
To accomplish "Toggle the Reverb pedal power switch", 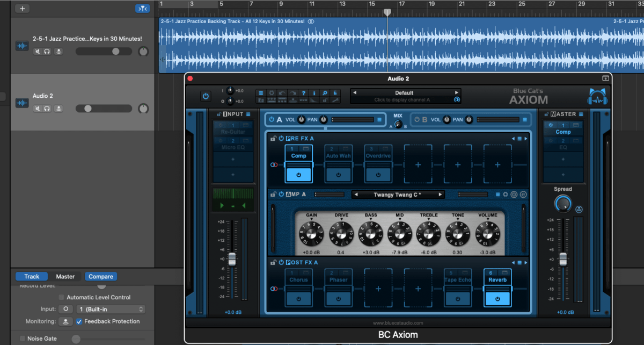I will [x=497, y=299].
